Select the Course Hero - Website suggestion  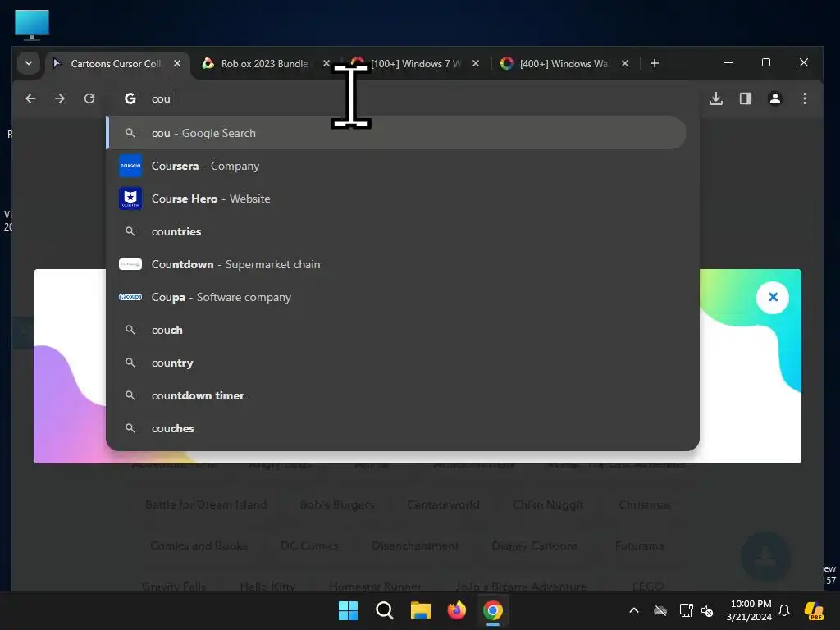396,199
